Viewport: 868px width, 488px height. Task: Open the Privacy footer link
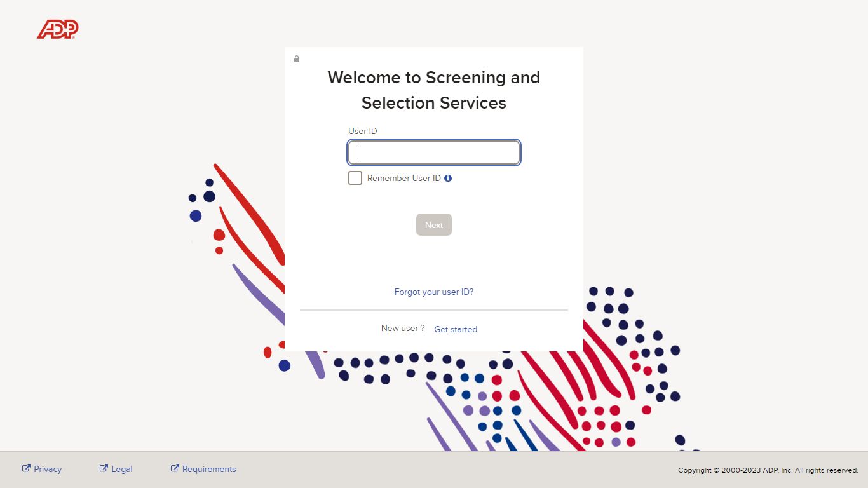[x=48, y=469]
